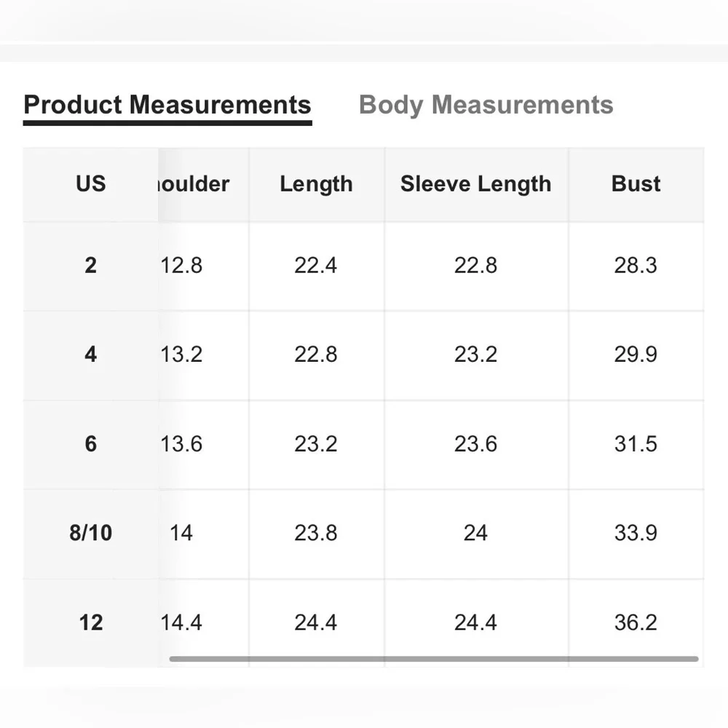This screenshot has width=728, height=728.
Task: Click the US column header
Action: point(90,184)
